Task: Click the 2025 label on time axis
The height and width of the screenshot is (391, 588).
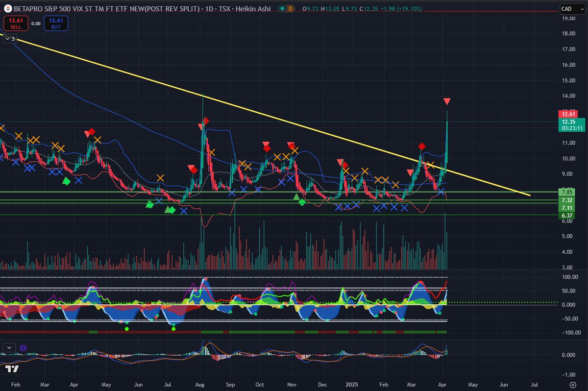Action: pos(352,385)
